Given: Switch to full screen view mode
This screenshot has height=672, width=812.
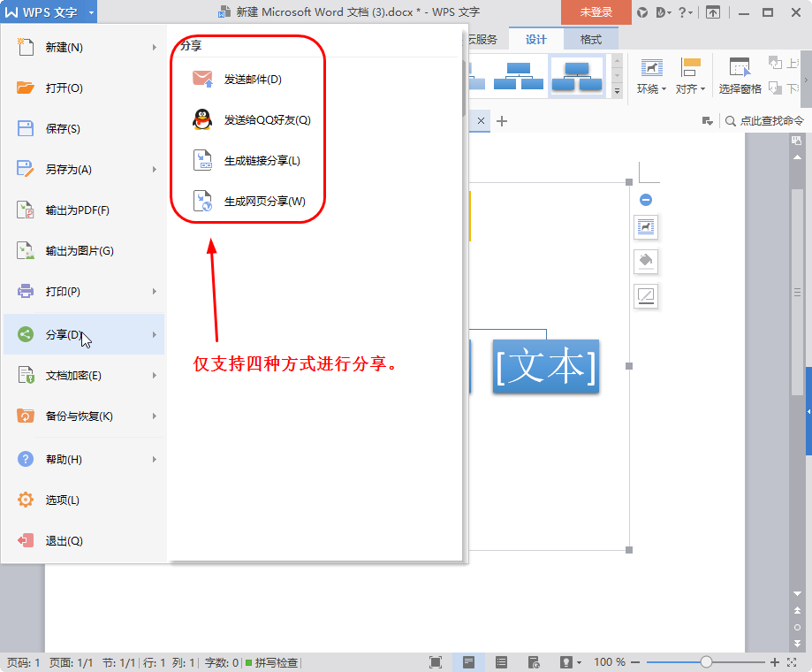Looking at the screenshot, I should tap(436, 662).
